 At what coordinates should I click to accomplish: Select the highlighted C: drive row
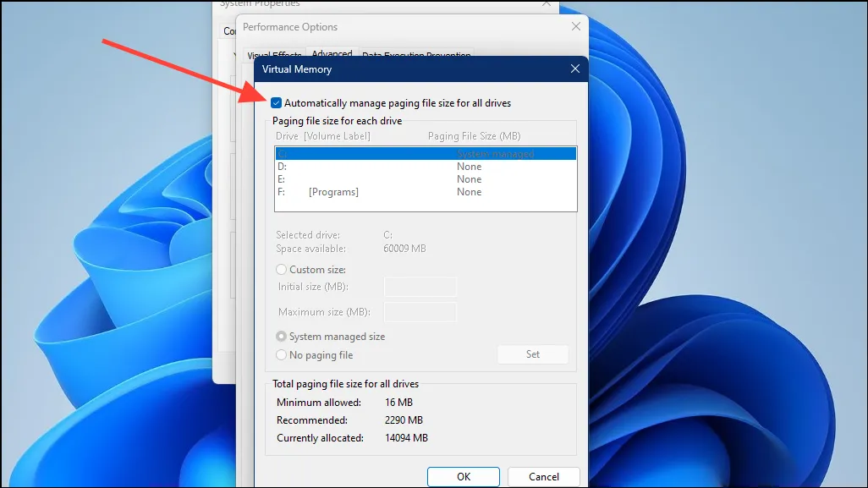[x=425, y=154]
